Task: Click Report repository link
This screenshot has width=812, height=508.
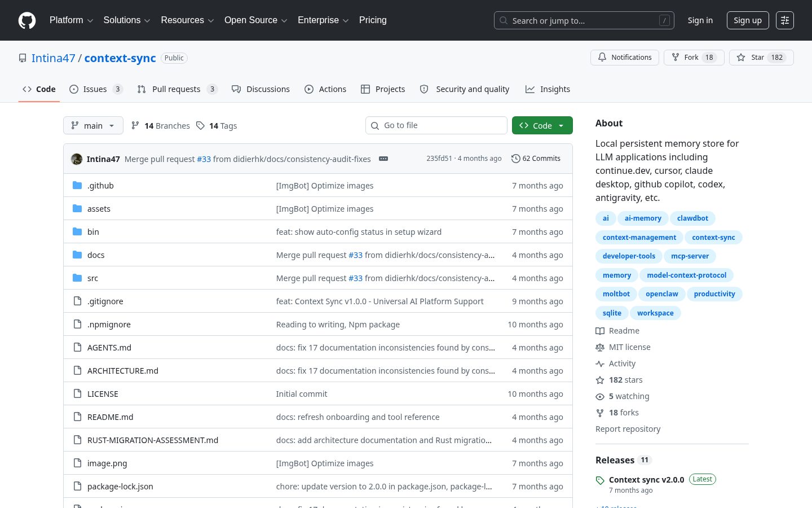Action: click(x=628, y=429)
